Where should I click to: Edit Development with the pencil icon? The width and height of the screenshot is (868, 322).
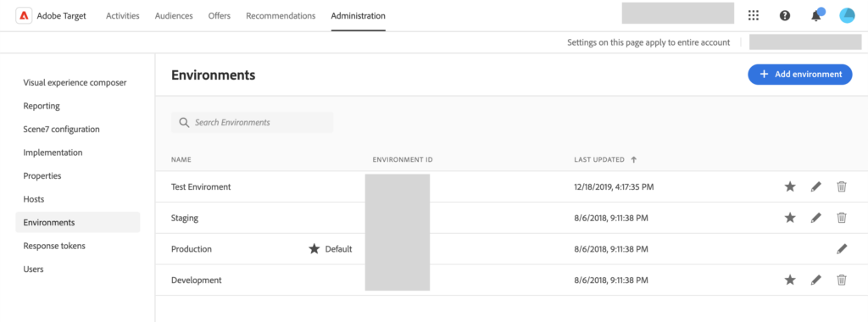click(x=816, y=280)
